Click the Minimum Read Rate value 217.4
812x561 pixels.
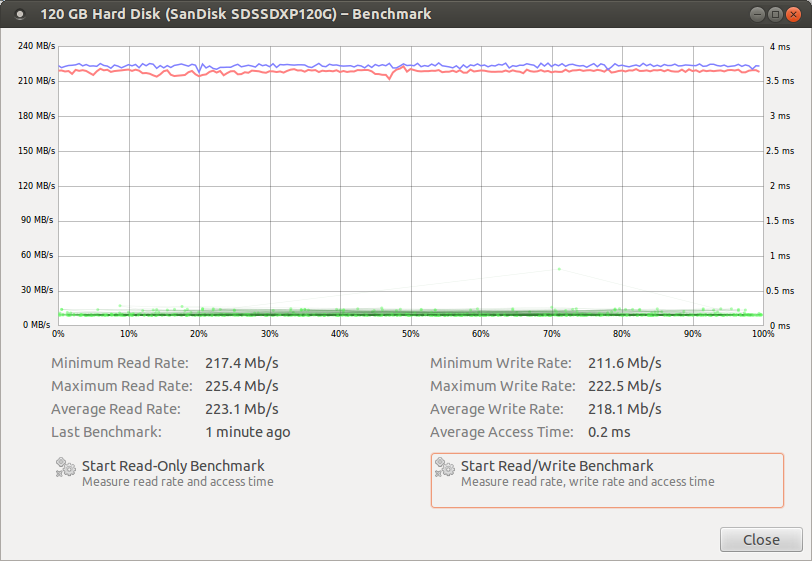pyautogui.click(x=241, y=363)
